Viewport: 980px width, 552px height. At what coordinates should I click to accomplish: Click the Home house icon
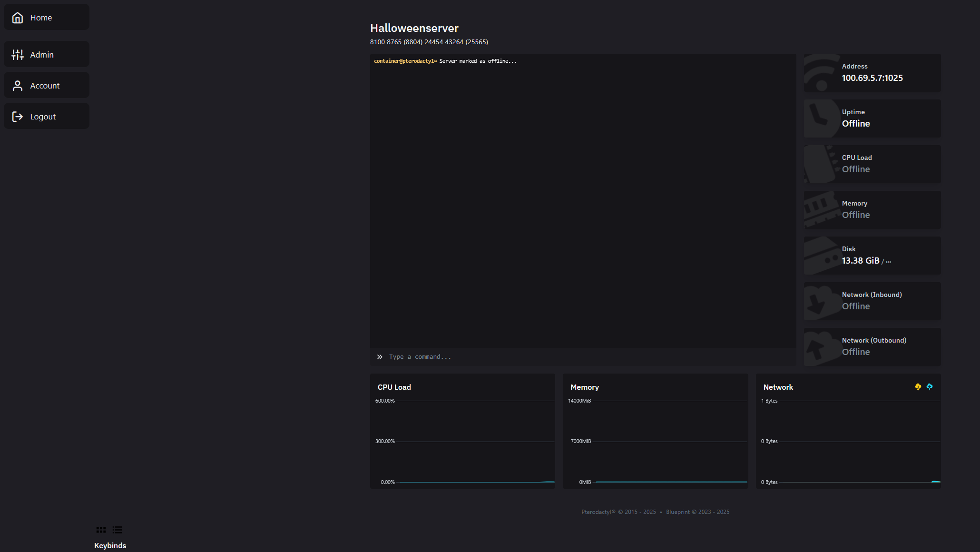click(18, 18)
